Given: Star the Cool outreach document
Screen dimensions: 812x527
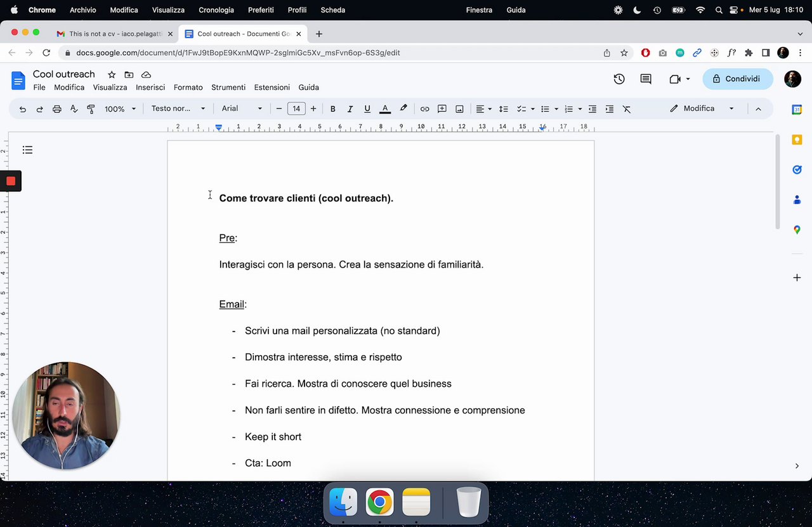Looking at the screenshot, I should point(112,75).
